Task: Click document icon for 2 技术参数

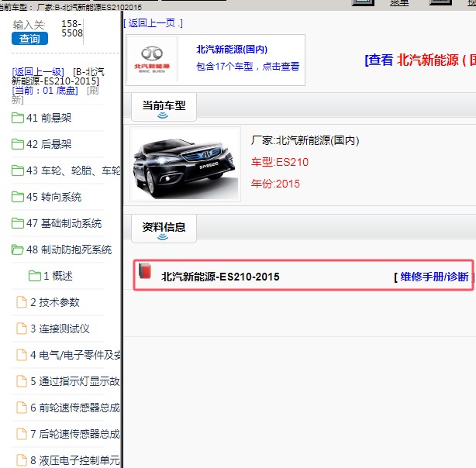Action: coord(22,302)
